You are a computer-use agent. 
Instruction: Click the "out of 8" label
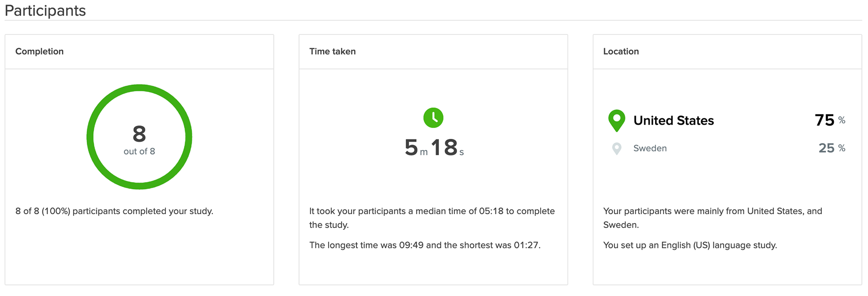point(139,151)
